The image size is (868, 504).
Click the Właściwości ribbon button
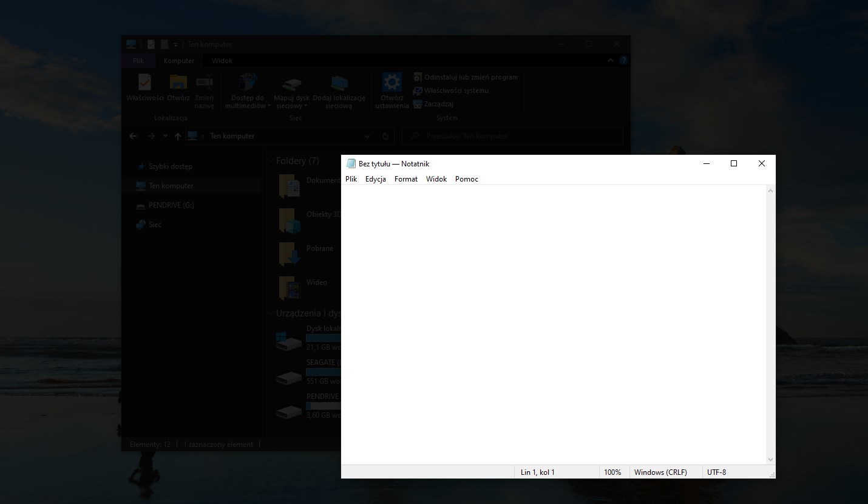click(145, 88)
